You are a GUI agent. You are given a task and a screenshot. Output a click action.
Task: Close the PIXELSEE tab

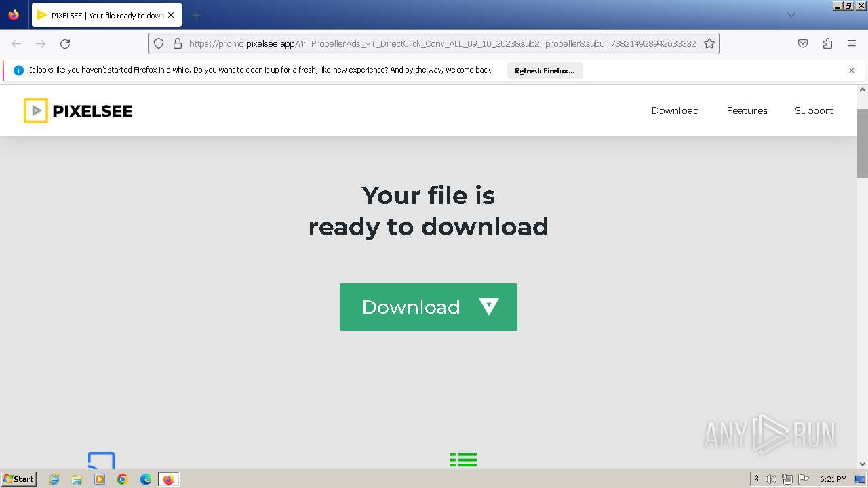171,15
